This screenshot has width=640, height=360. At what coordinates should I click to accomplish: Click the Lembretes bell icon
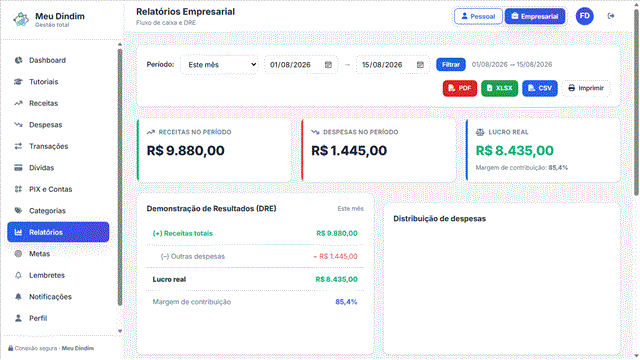(18, 275)
